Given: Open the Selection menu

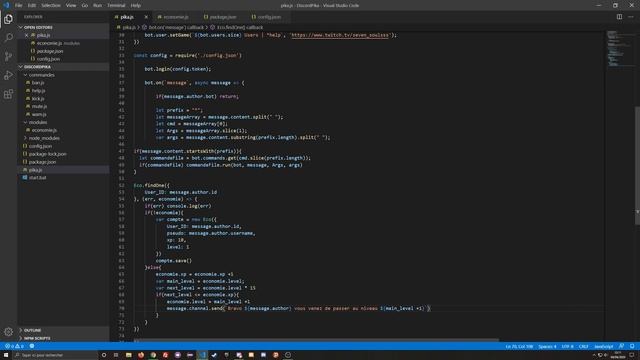Looking at the screenshot, I should pyautogui.click(x=51, y=5).
